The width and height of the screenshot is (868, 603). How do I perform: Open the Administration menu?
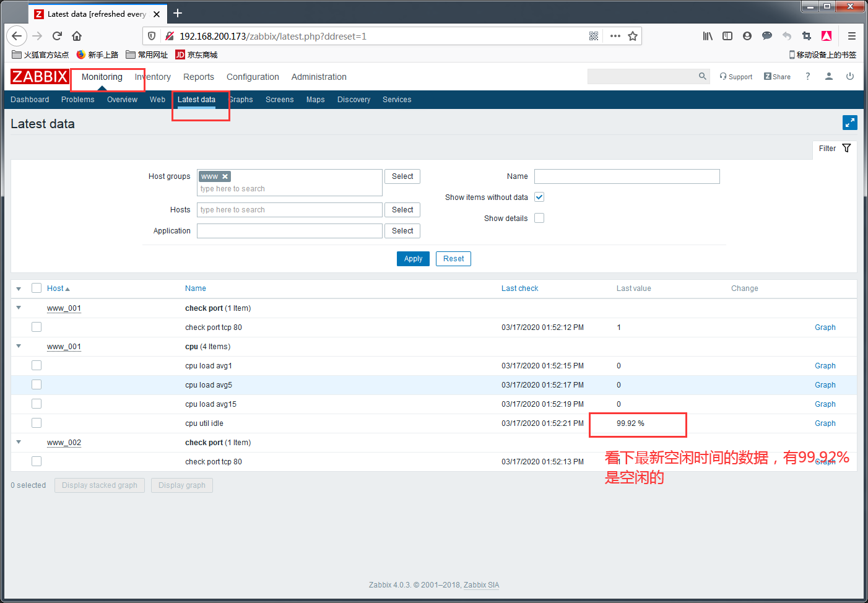pyautogui.click(x=319, y=77)
